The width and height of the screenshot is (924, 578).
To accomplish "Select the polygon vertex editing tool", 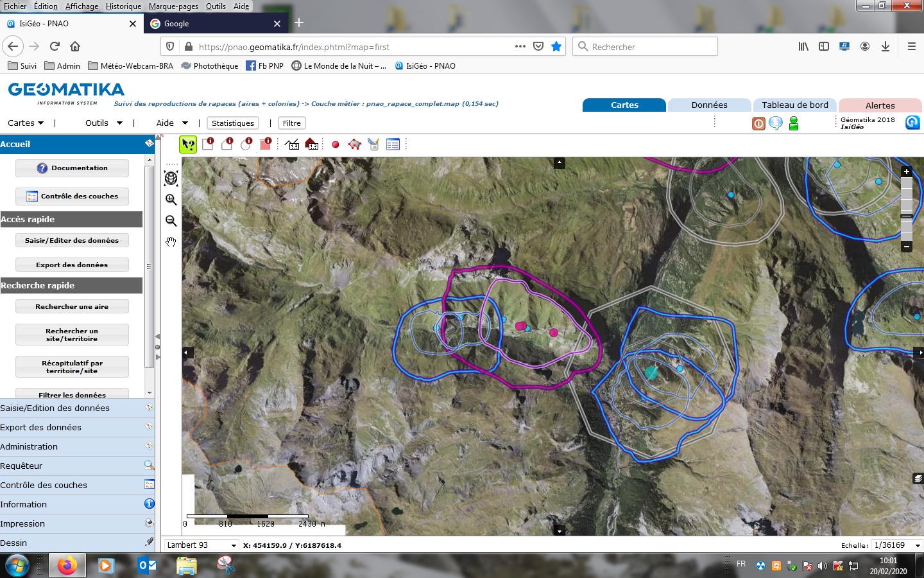I will coord(354,144).
